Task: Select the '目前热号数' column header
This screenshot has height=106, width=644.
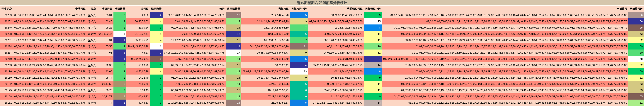Action: tap(636, 9)
